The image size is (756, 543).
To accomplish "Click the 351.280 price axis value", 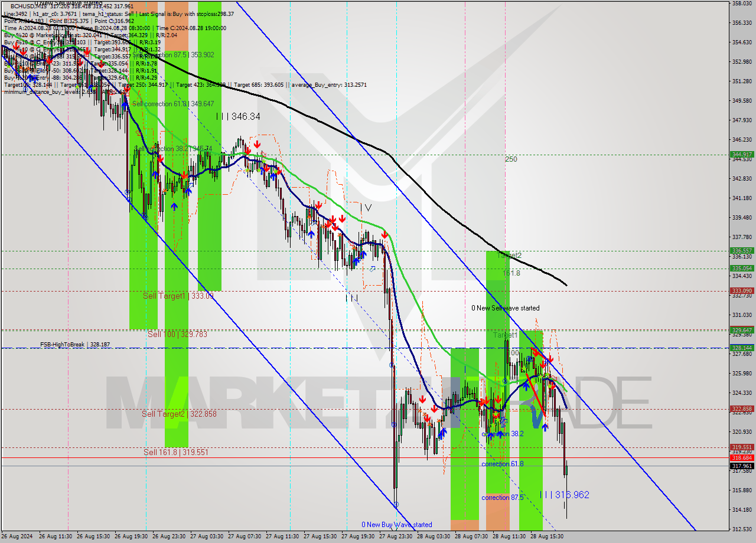I will tap(742, 81).
